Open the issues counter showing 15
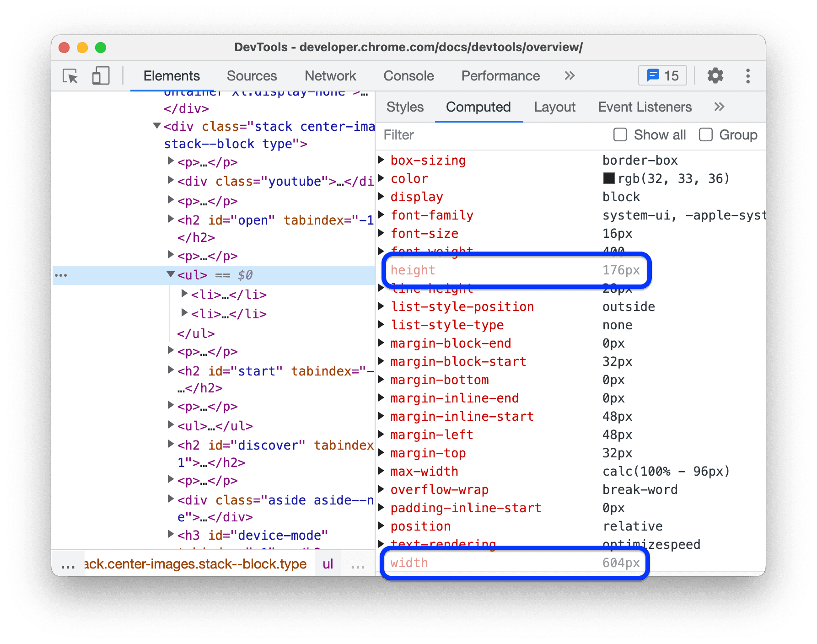The width and height of the screenshot is (817, 644). coord(662,75)
